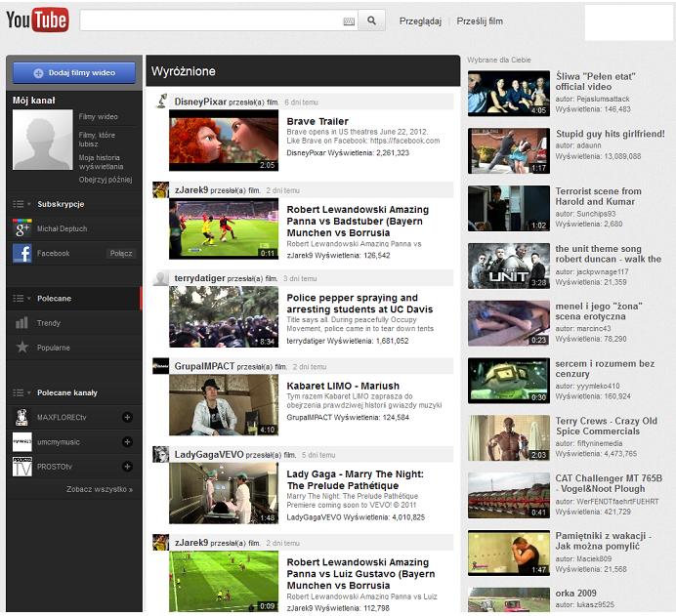Subscribe to MAXFLORECtv with plus button
The height and width of the screenshot is (616, 676).
coord(127,418)
